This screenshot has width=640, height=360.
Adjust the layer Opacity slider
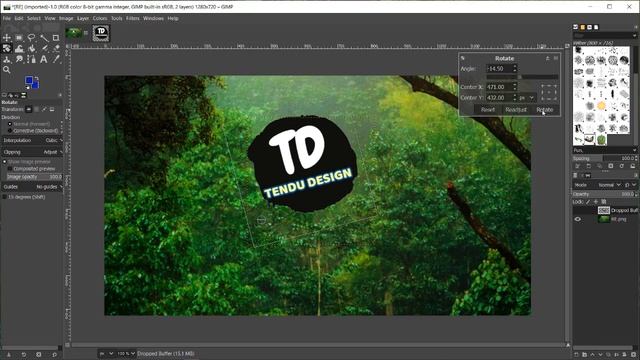click(x=604, y=194)
